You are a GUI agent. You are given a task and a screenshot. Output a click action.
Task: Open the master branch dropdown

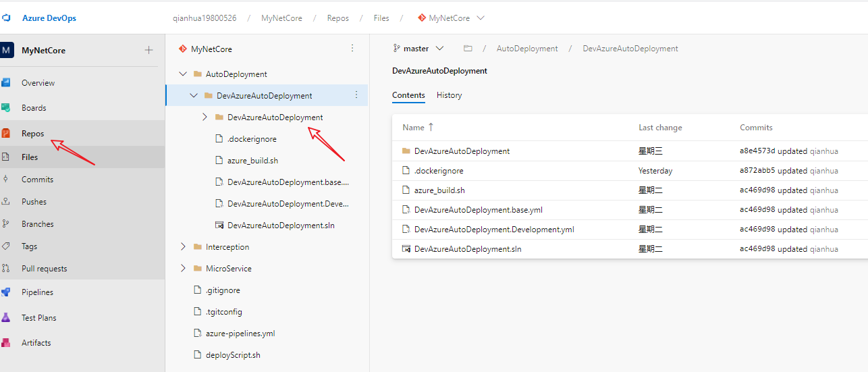pyautogui.click(x=419, y=49)
